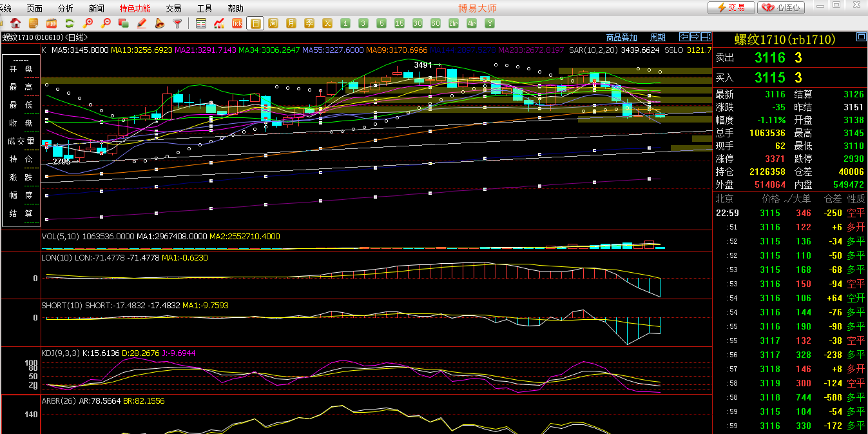Viewport: 868px width, 434px height.
Task: Click the 交易 lightning button
Action: coord(731,8)
